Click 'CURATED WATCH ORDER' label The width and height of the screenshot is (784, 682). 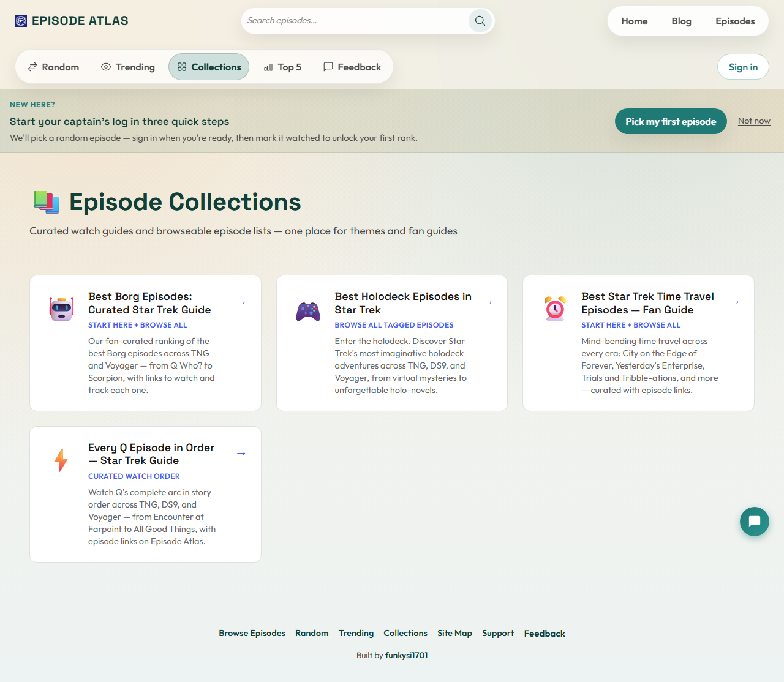click(134, 476)
